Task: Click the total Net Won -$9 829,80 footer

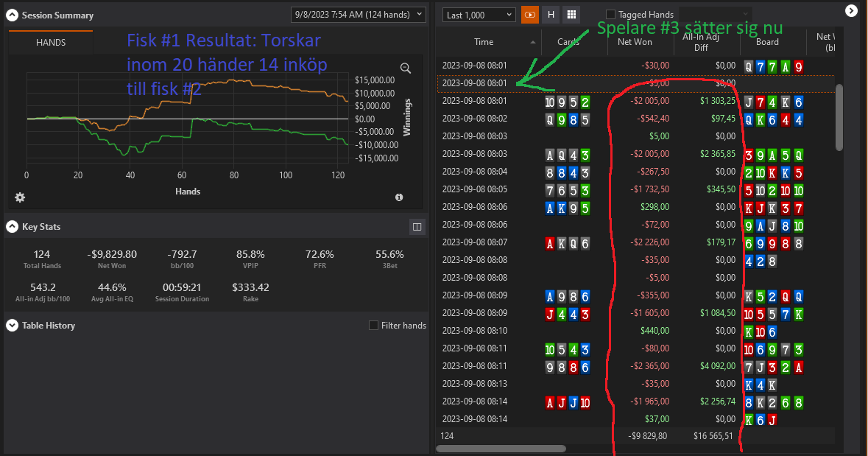Action: pos(648,436)
